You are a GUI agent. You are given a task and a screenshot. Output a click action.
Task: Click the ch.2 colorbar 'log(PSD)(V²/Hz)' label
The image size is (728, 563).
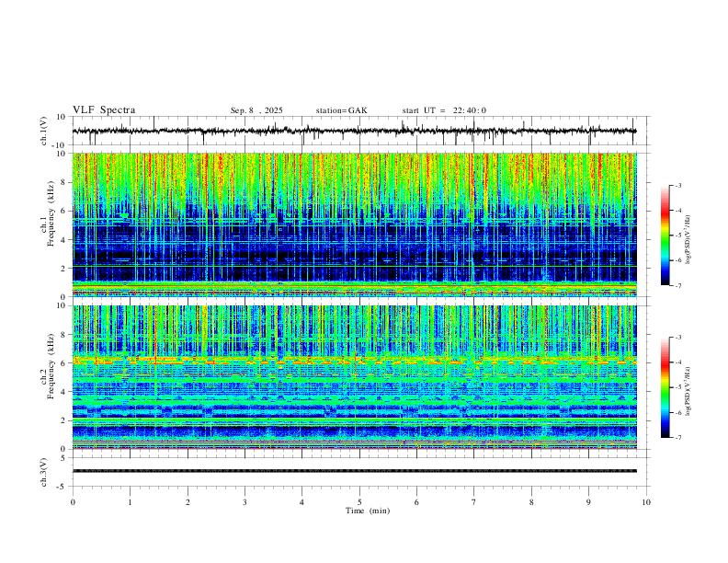click(688, 391)
